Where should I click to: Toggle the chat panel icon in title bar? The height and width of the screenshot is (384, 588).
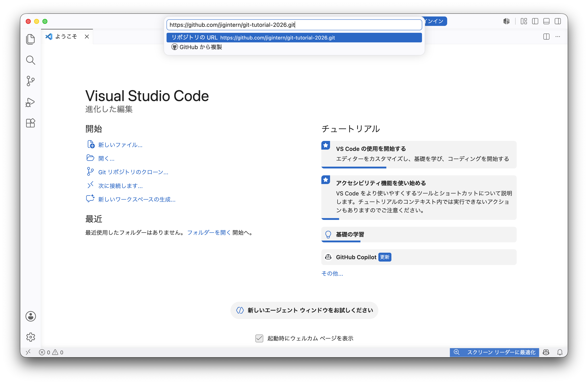[x=506, y=21]
